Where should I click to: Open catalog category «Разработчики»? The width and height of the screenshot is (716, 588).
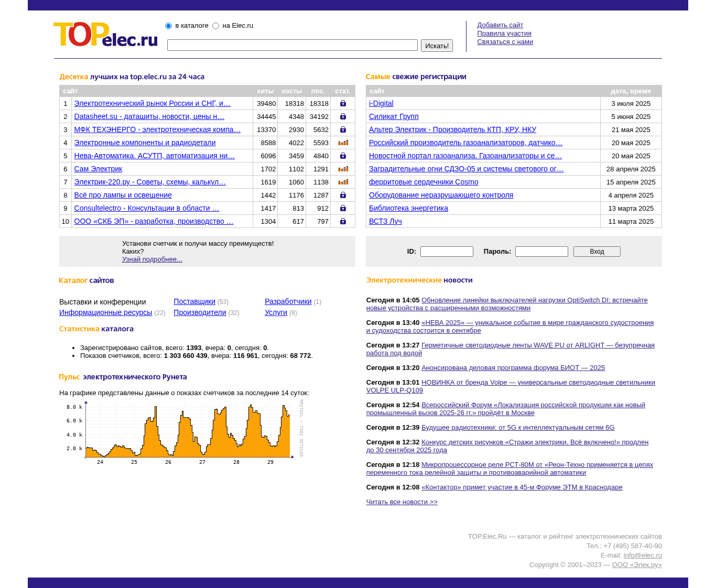pos(288,301)
